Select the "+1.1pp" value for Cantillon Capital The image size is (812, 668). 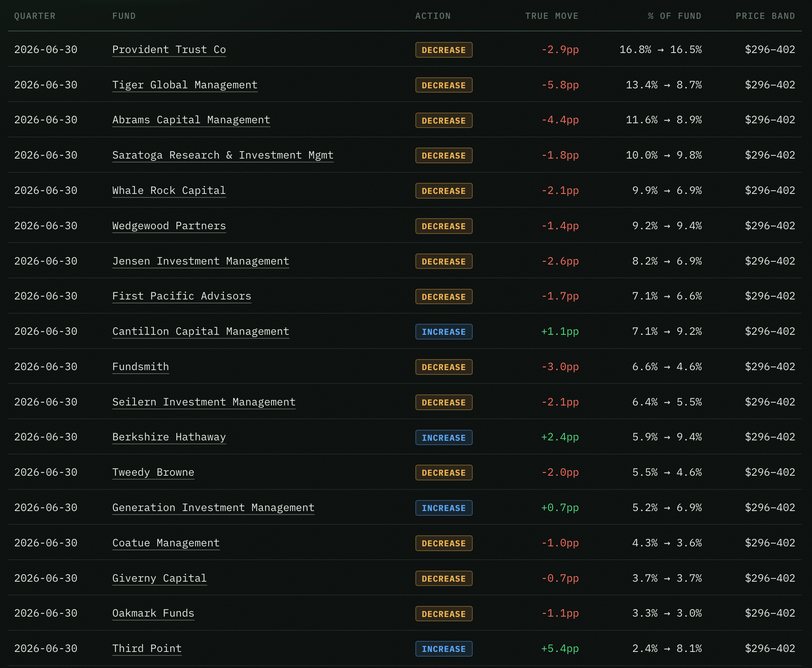click(x=560, y=332)
